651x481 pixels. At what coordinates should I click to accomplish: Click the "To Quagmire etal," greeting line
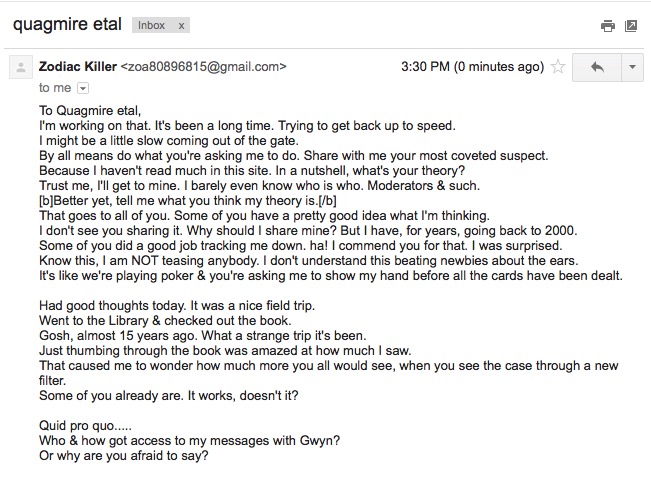point(90,110)
